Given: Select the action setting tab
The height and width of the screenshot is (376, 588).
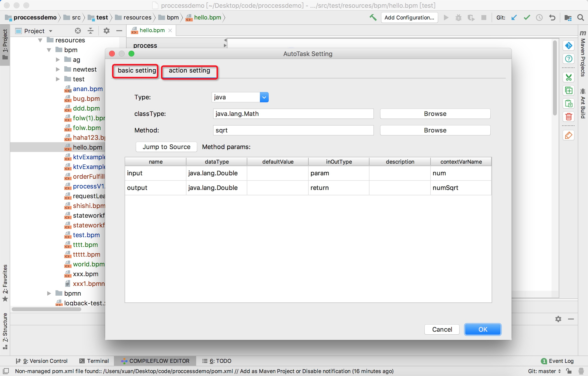Looking at the screenshot, I should point(189,71).
